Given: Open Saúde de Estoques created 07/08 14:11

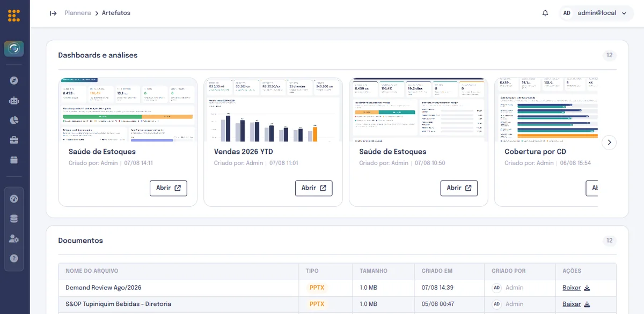Looking at the screenshot, I should tap(169, 188).
